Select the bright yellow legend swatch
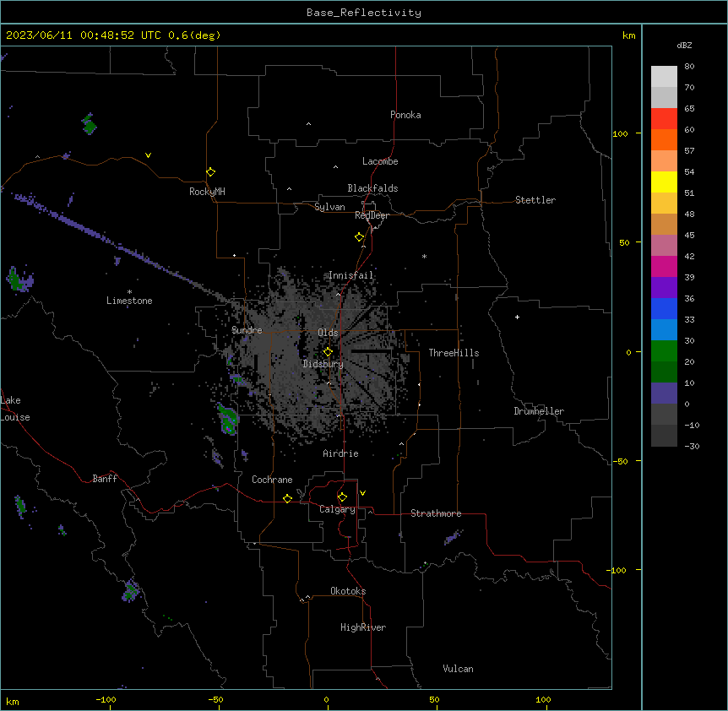Viewport: 728px width, 711px height. pos(664,182)
